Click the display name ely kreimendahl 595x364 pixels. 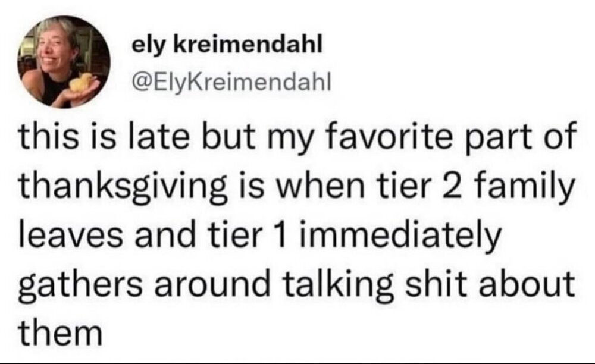pyautogui.click(x=227, y=45)
